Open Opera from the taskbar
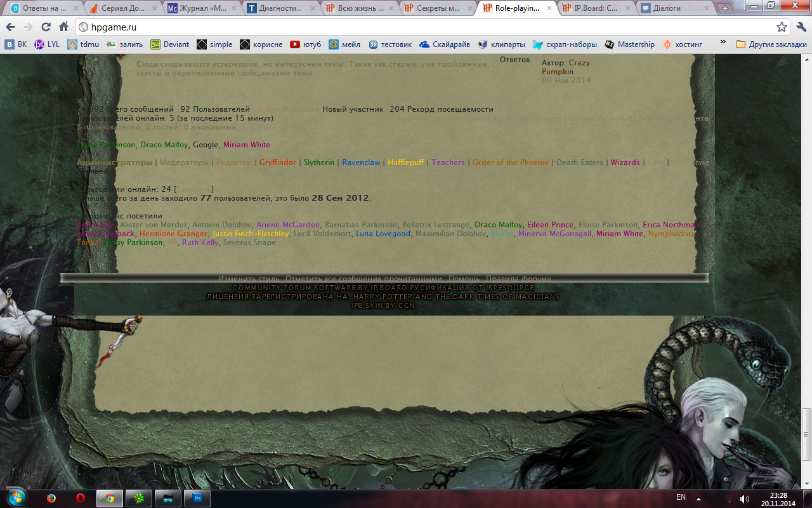 (81, 498)
